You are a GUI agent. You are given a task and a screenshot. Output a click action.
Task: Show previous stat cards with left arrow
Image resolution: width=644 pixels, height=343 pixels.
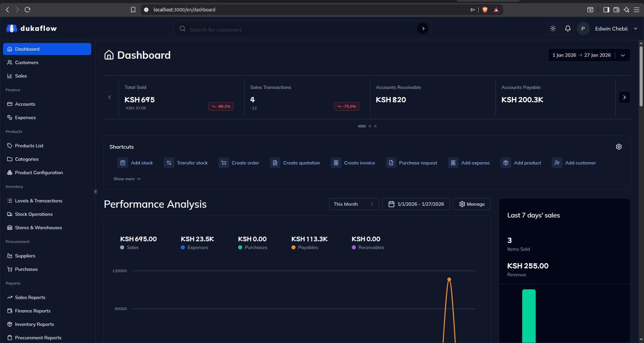[x=110, y=97]
